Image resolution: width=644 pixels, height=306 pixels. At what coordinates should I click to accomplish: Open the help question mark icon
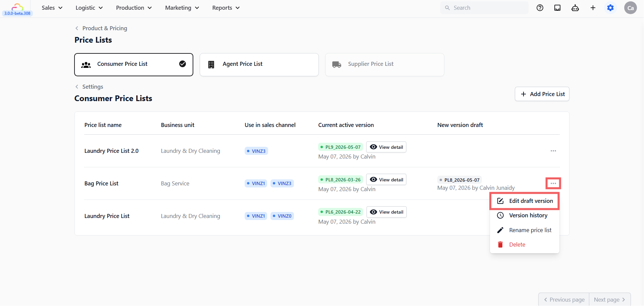click(540, 8)
